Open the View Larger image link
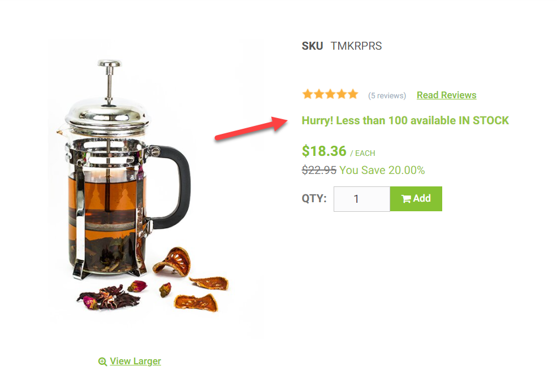The image size is (557, 392). tap(135, 361)
